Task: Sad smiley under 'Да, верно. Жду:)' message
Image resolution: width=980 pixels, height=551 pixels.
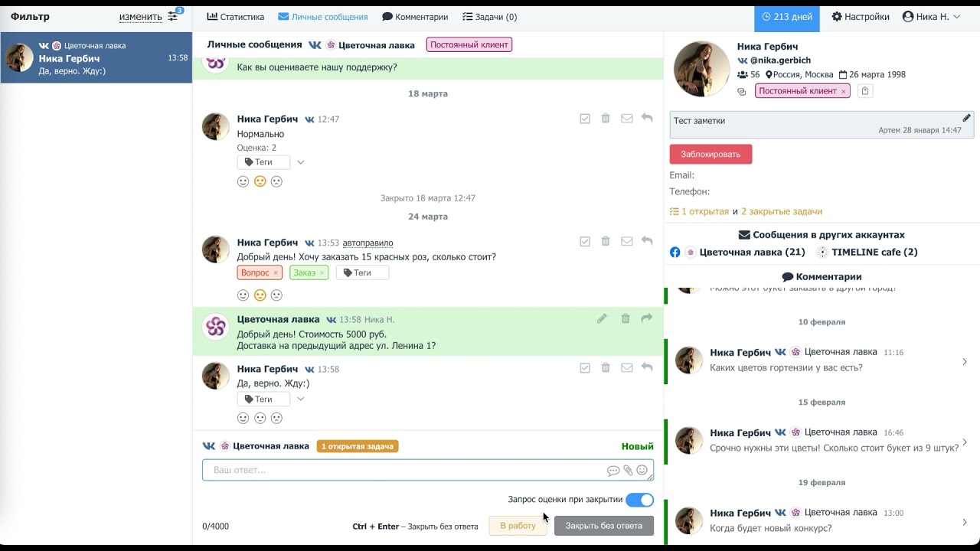Action: 277,418
